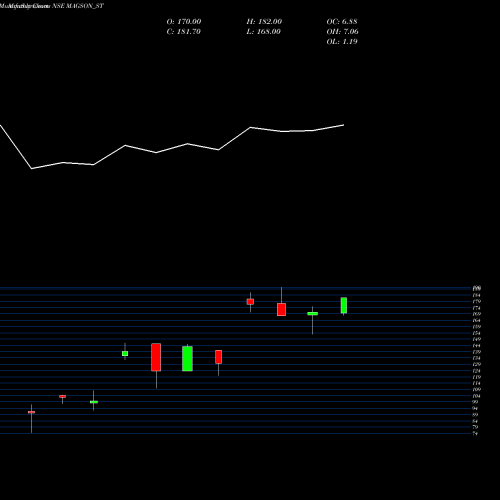
Task: Select the low value L: 168.00
Action: point(263,32)
